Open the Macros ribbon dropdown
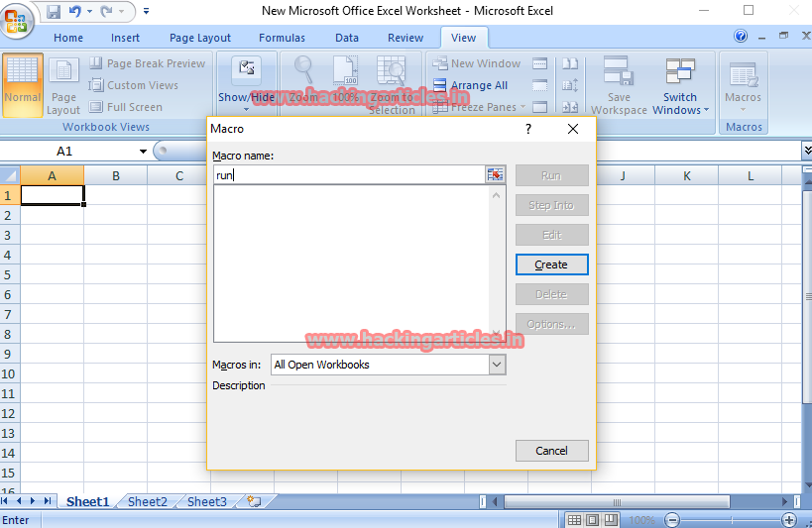Screen dimensions: 812x528 point(744,85)
